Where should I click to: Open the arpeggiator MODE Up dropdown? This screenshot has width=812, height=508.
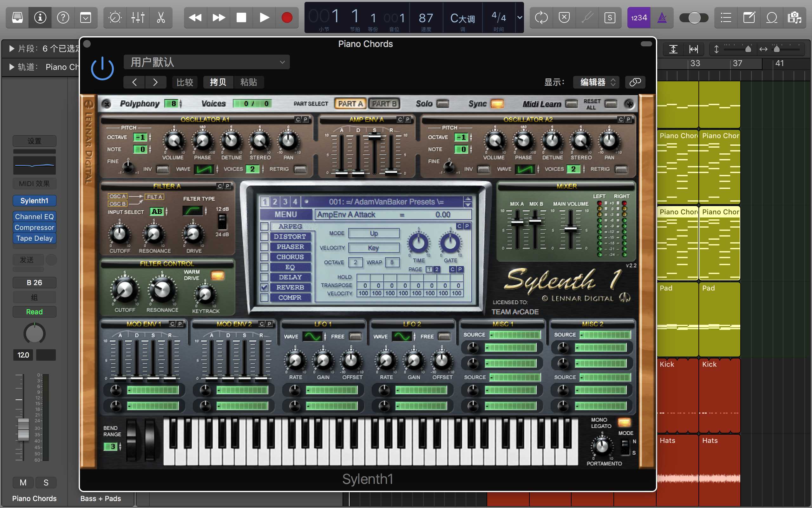click(374, 233)
